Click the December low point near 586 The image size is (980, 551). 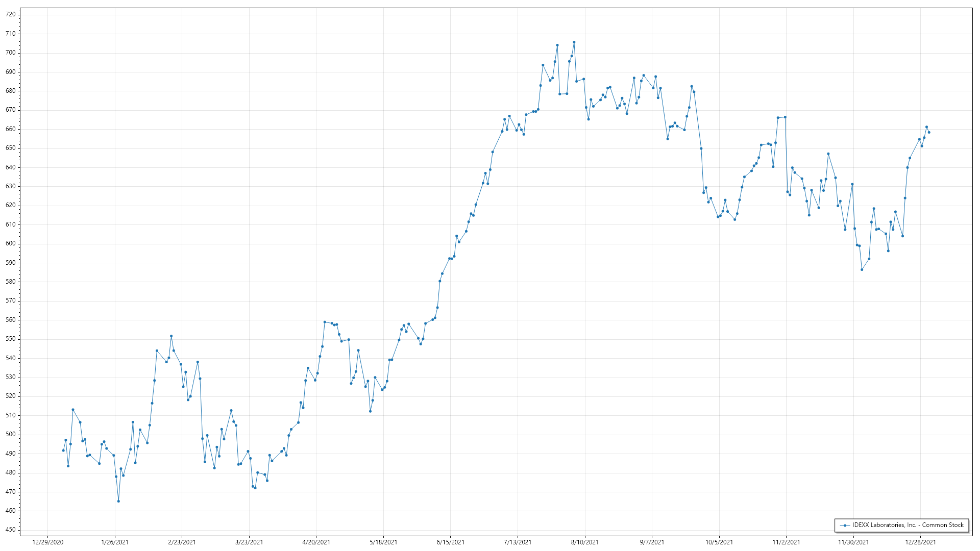pos(862,270)
